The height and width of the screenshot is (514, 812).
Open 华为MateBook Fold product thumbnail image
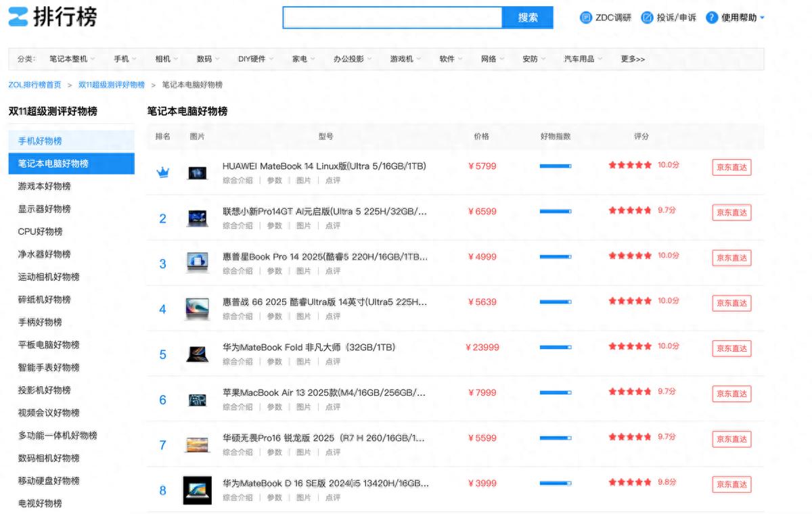(x=197, y=354)
